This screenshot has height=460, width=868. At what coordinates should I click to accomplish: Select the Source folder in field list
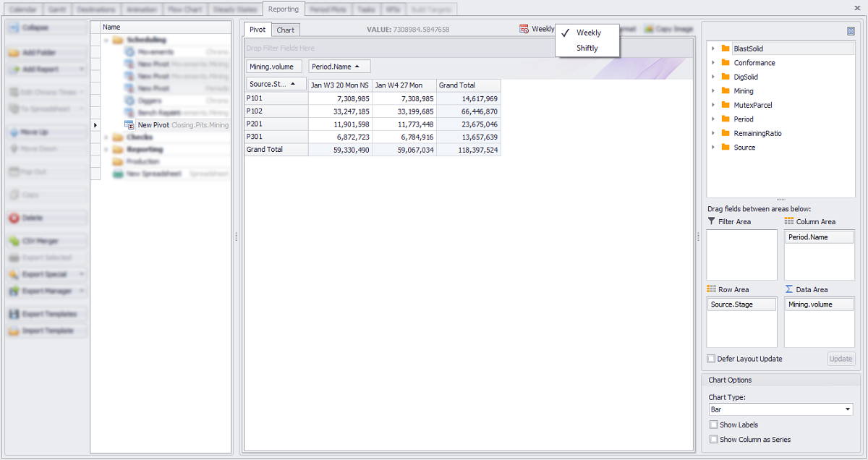744,148
